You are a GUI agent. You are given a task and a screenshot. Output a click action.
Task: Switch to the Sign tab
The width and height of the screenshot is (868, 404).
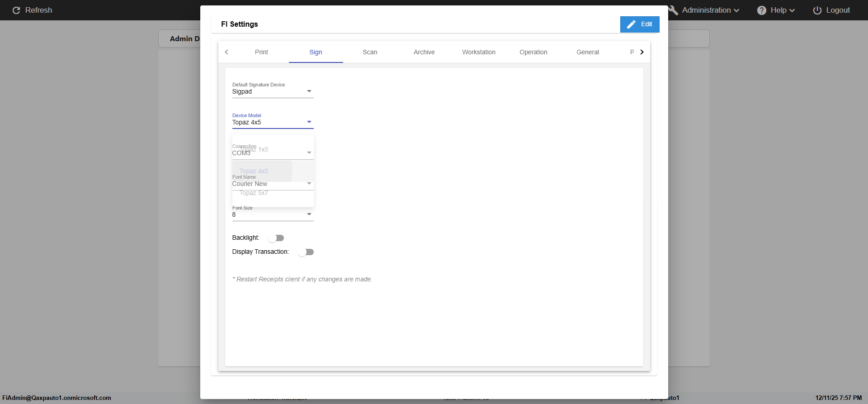pos(316,52)
